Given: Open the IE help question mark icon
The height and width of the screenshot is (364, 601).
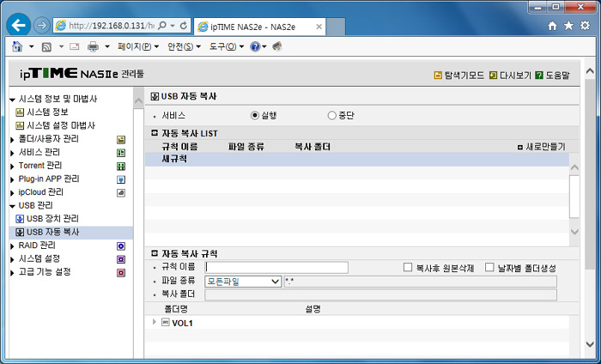Looking at the screenshot, I should (x=255, y=46).
